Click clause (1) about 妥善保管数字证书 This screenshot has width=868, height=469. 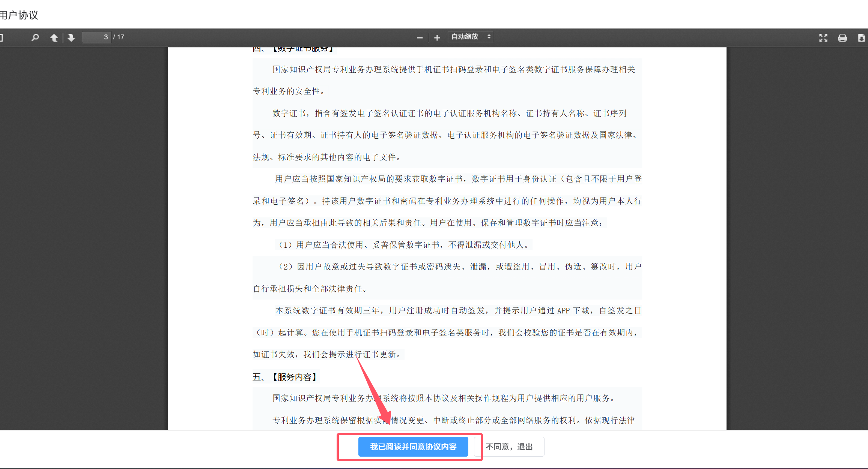403,245
